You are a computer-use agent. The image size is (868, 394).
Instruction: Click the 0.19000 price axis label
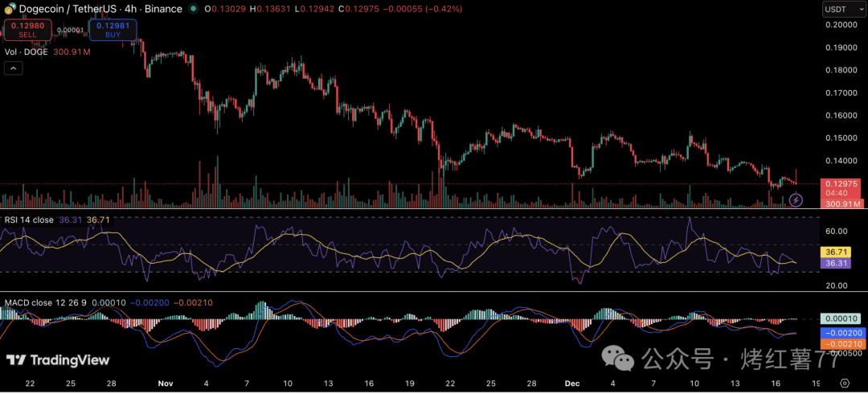point(841,47)
